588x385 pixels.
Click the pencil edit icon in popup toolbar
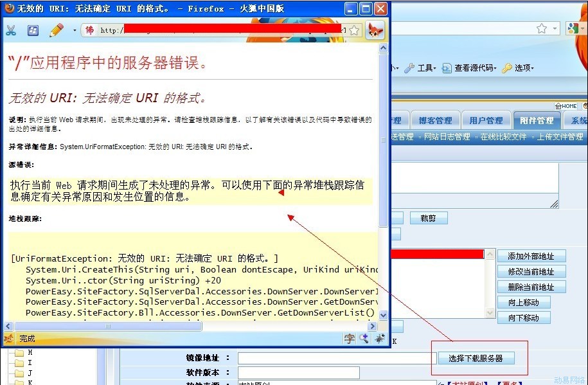(56, 30)
